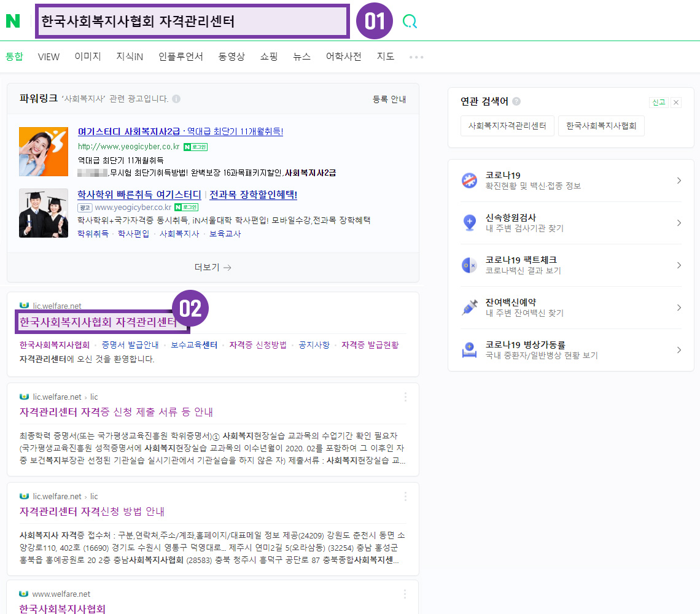
Task: Select the 통합 search tab
Action: click(x=14, y=56)
